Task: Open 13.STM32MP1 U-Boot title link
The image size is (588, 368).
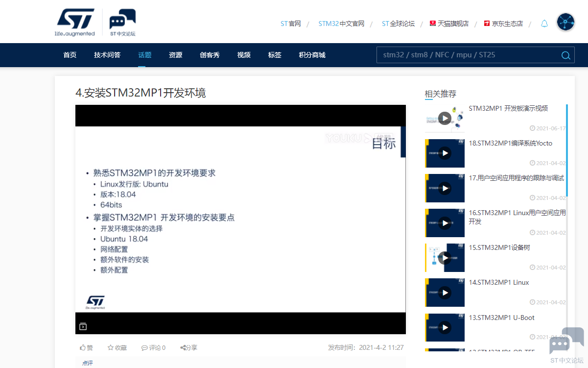Action: [x=502, y=318]
